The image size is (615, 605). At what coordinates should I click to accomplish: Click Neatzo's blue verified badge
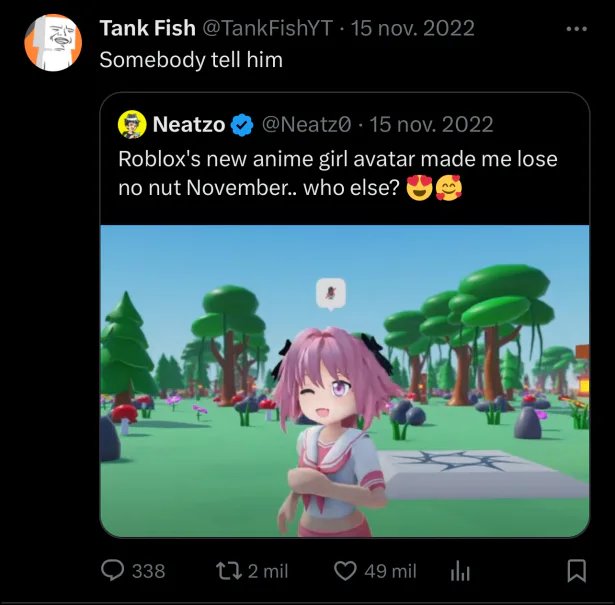[x=242, y=125]
